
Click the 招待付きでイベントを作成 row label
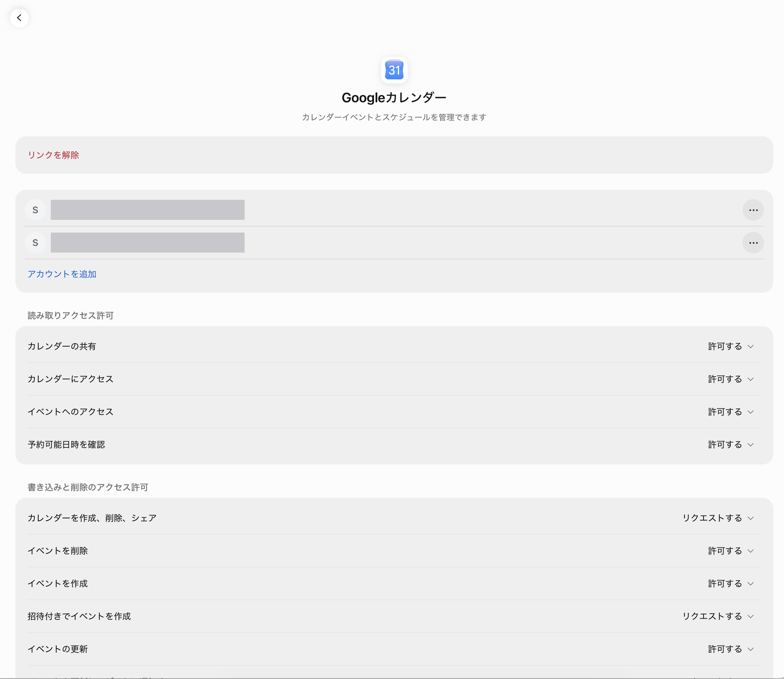[79, 616]
